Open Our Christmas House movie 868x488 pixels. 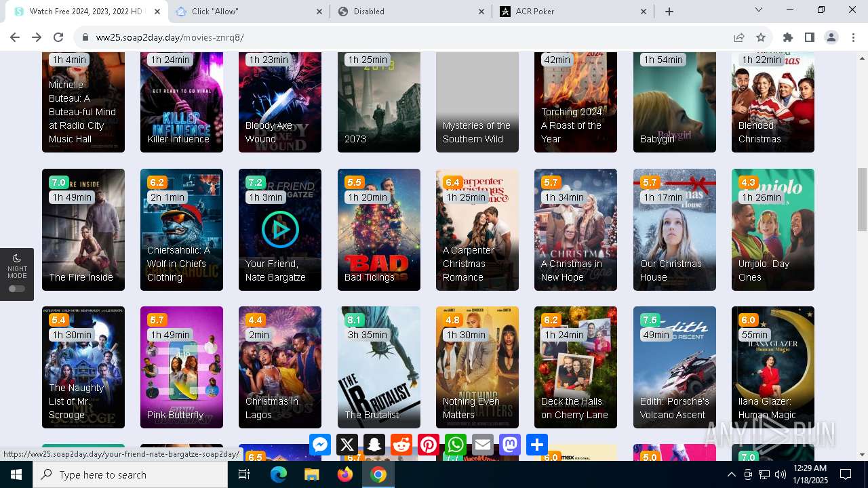[x=675, y=230]
